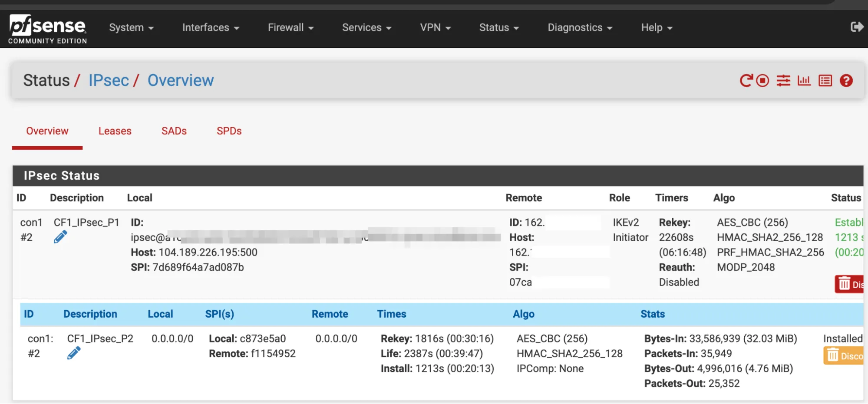Click the Status breadcrumb text
Screen dimensions: 868x404
coord(46,80)
